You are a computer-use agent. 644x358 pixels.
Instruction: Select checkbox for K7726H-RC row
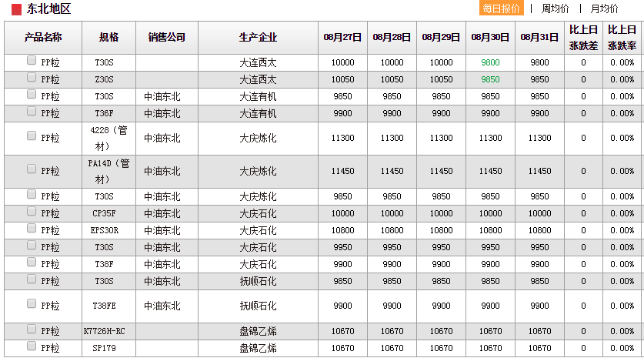32,330
